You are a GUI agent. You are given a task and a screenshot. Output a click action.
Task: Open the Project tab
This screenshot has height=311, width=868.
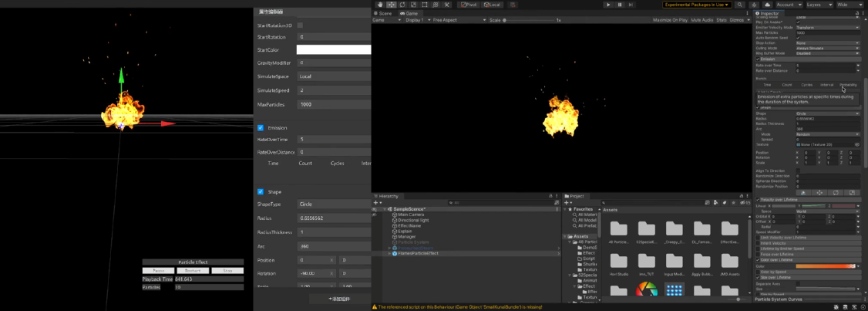point(574,196)
